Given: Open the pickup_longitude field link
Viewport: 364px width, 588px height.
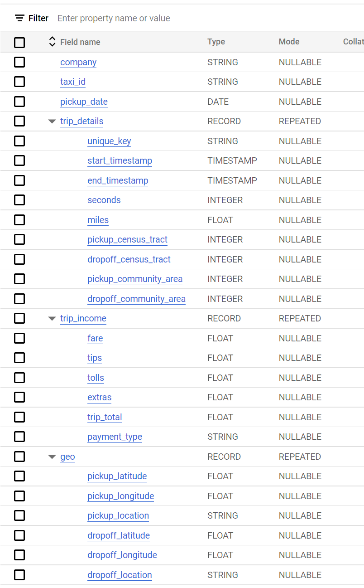Looking at the screenshot, I should pos(120,496).
